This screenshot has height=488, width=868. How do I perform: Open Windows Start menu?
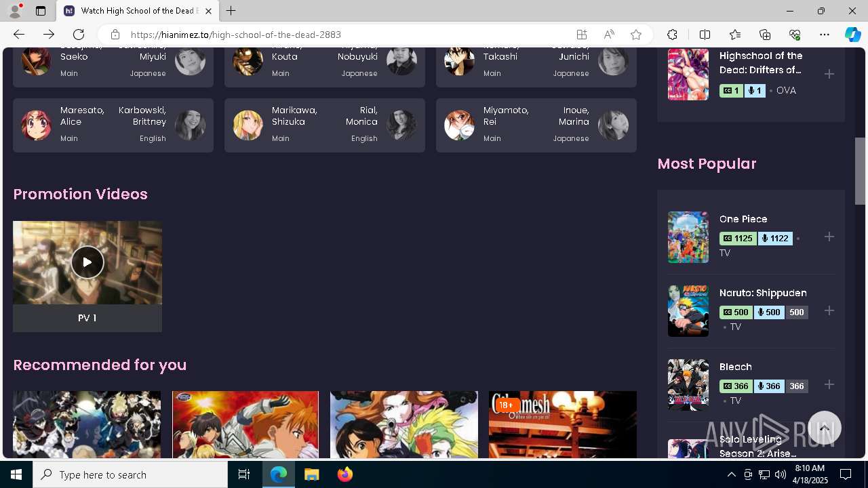(16, 474)
